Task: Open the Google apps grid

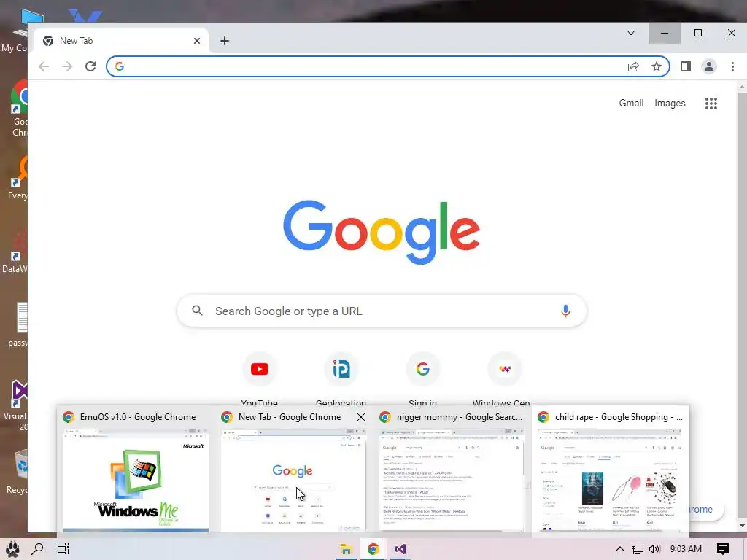Action: (711, 104)
